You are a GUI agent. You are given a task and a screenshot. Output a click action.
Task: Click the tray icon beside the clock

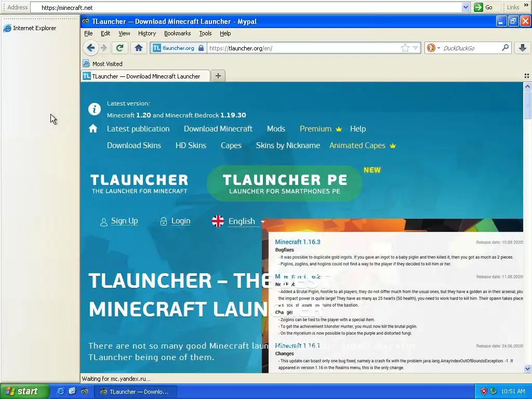pyautogui.click(x=494, y=392)
